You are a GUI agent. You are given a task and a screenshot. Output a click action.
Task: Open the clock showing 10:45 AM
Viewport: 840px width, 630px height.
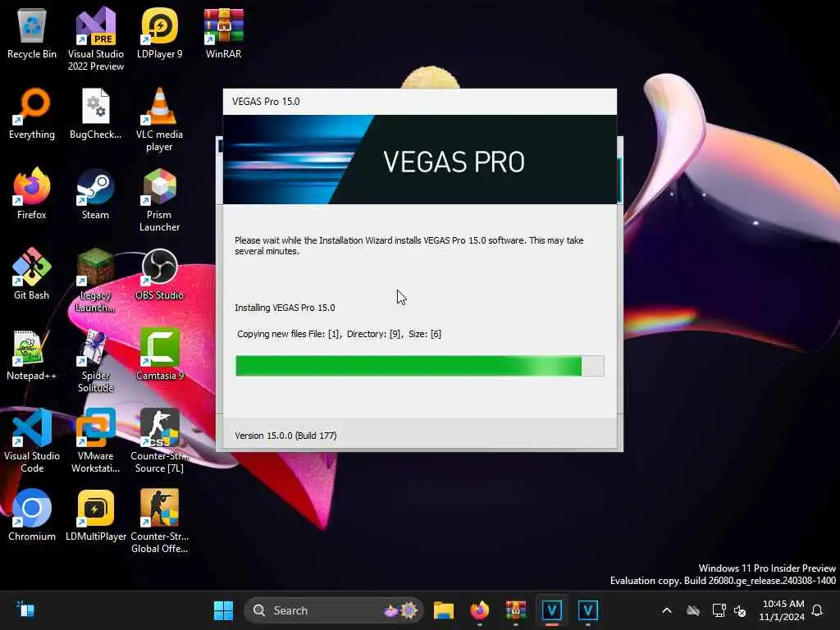[782, 610]
